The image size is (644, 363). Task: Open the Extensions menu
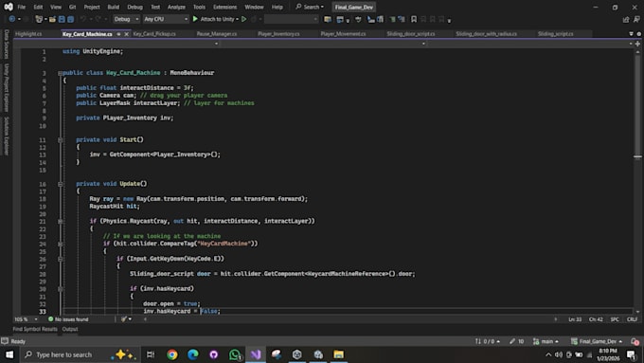(224, 7)
